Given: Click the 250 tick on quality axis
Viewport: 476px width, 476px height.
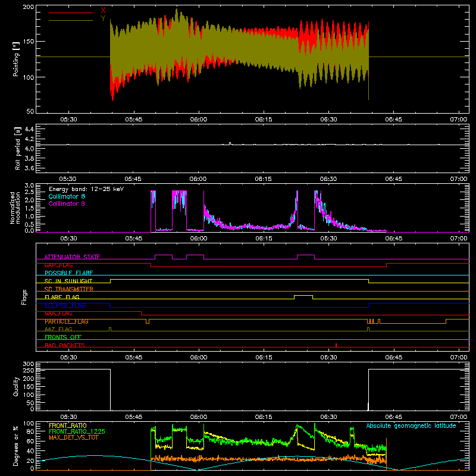Looking at the screenshot, I should click(x=28, y=371).
